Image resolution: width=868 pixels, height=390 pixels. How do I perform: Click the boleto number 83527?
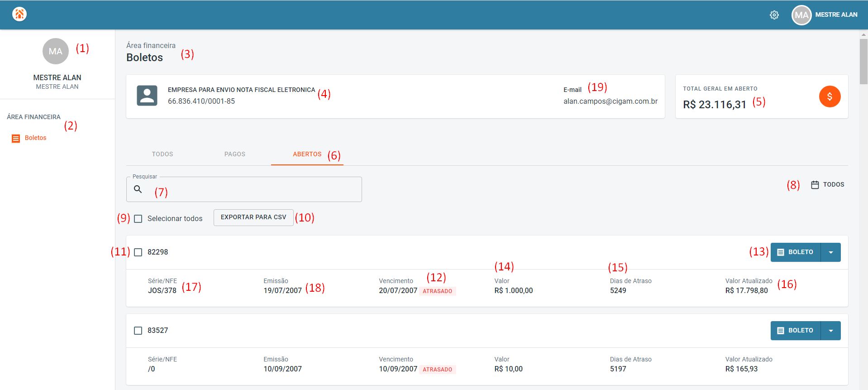coord(158,331)
